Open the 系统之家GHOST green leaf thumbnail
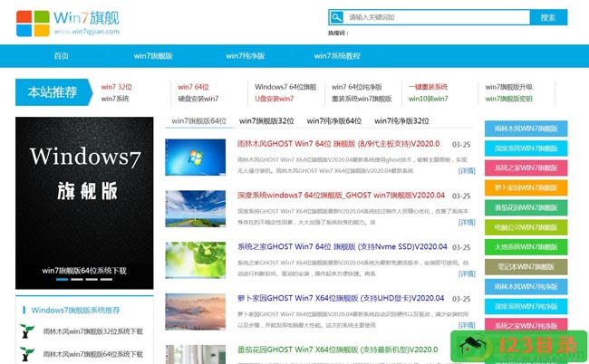Viewport: 589px width, 364px height. coord(196,260)
